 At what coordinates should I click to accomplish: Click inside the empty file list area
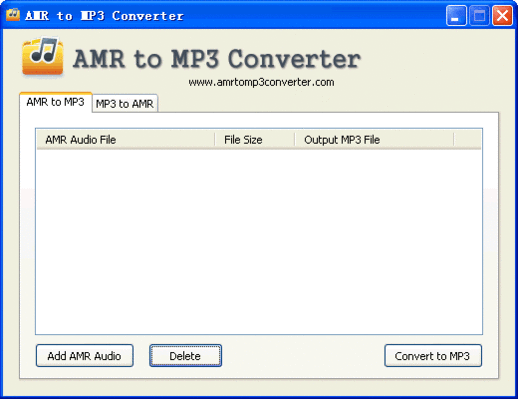[259, 241]
